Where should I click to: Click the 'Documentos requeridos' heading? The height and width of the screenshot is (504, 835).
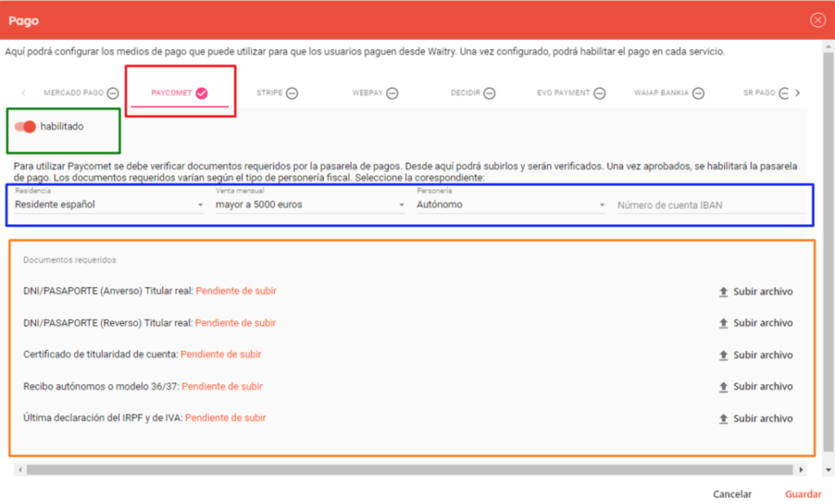[x=70, y=260]
